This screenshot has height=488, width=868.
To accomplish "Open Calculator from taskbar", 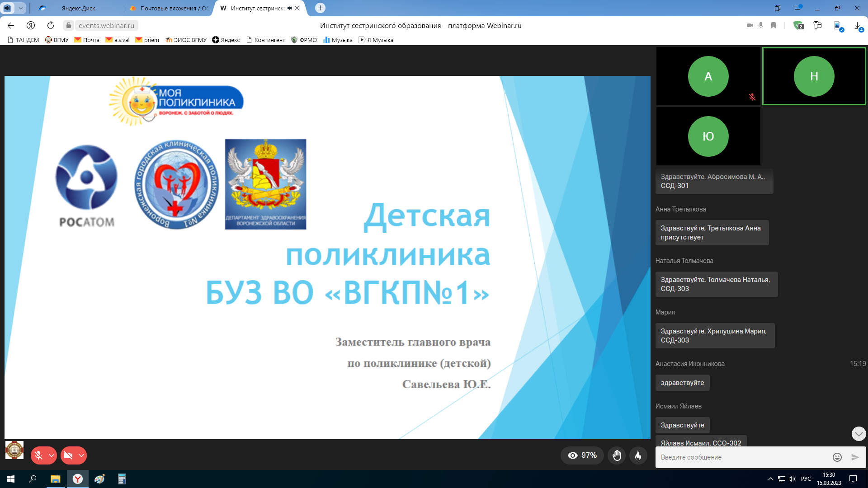I will 122,479.
